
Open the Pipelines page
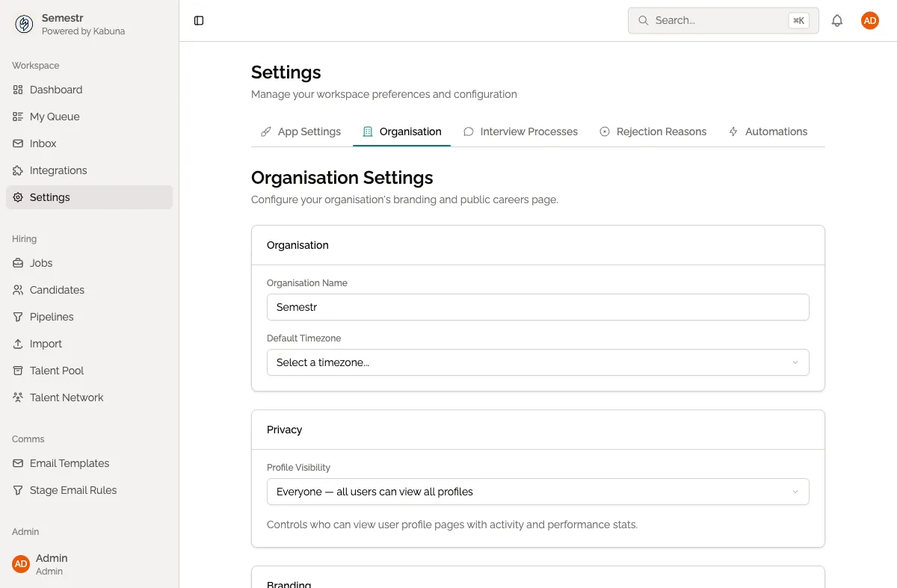coord(51,317)
